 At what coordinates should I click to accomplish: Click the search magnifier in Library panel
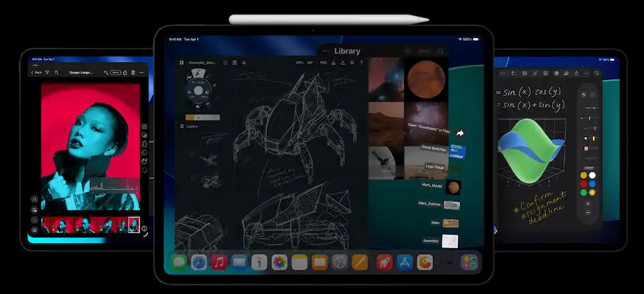point(441,51)
